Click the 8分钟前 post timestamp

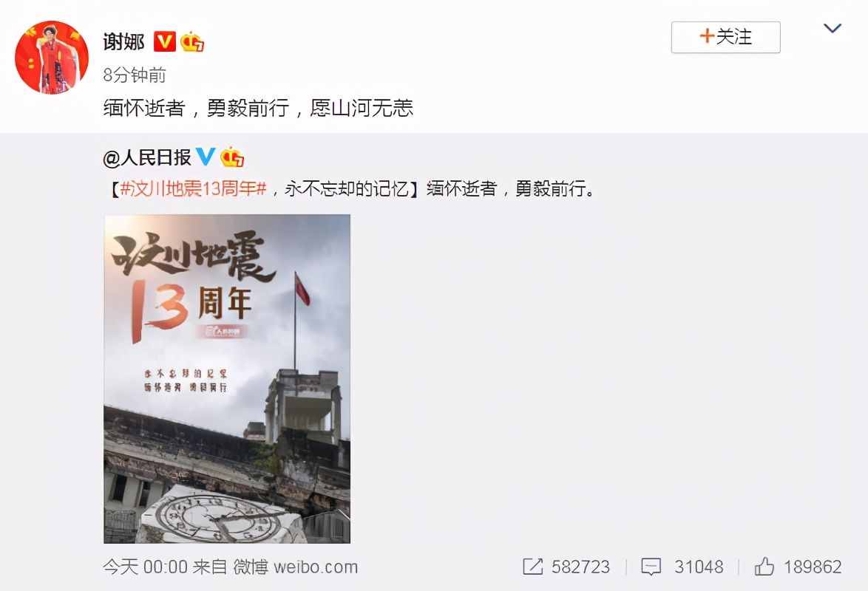point(135,75)
